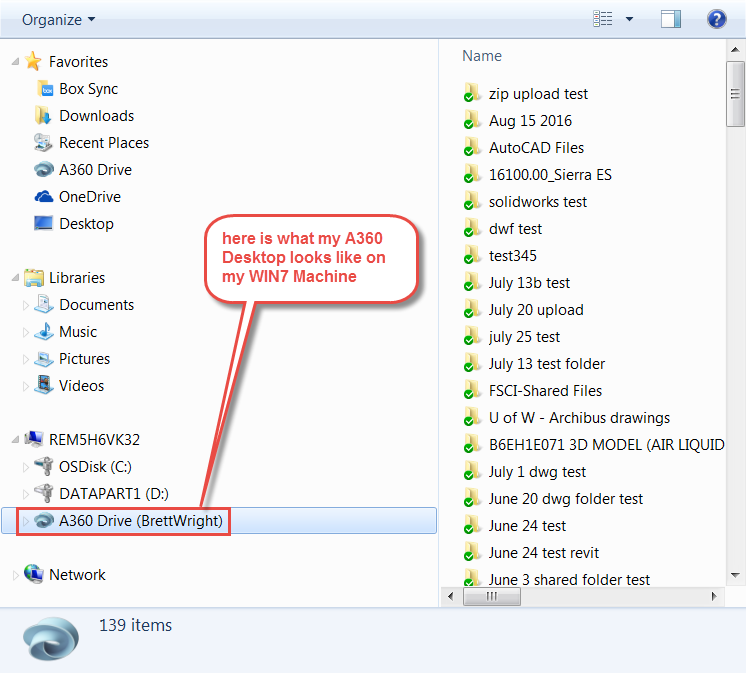
Task: Select A360 Drive (BrettWright) icon
Action: point(44,520)
